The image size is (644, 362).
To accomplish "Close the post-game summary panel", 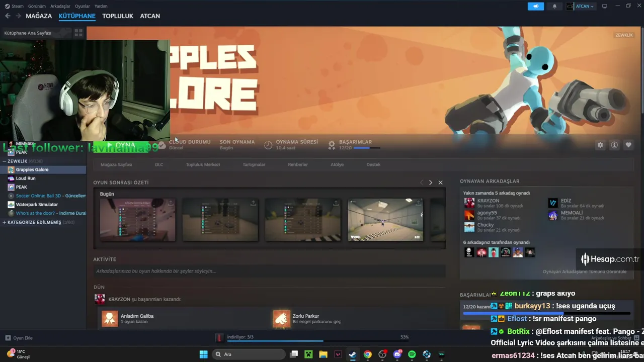I will click(x=440, y=183).
